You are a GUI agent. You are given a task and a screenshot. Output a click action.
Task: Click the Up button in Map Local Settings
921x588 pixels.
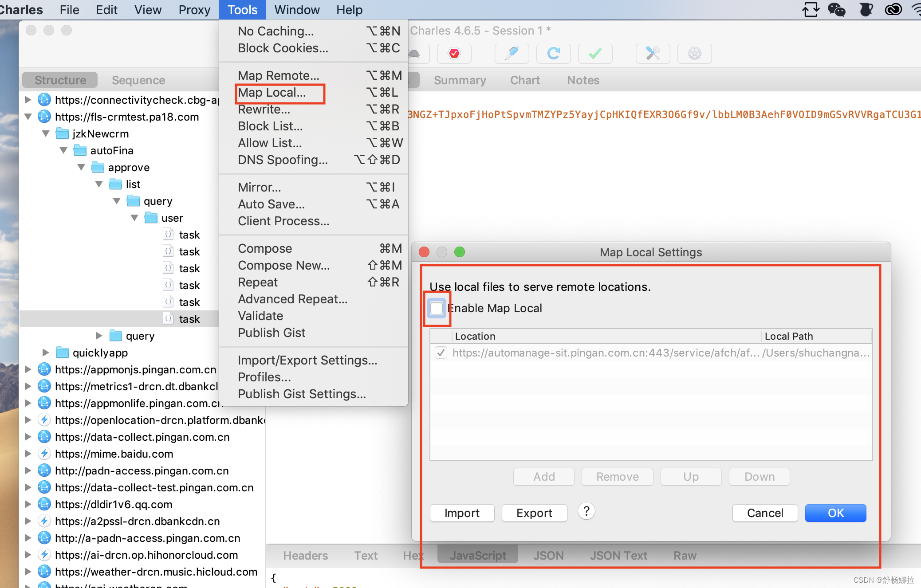[691, 477]
